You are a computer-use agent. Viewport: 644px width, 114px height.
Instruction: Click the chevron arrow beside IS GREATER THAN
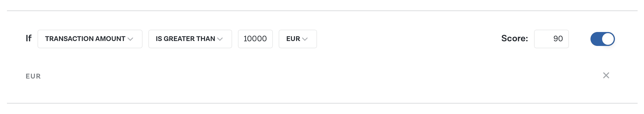[220, 39]
